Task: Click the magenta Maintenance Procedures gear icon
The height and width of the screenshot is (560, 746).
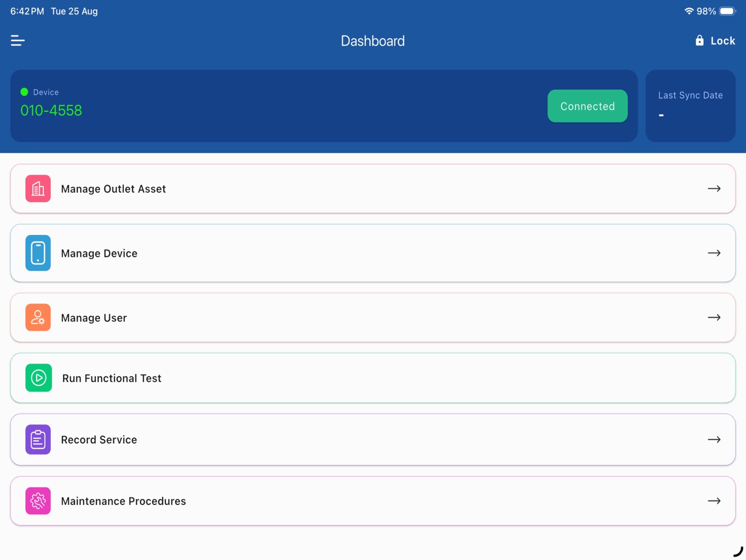Action: (38, 501)
